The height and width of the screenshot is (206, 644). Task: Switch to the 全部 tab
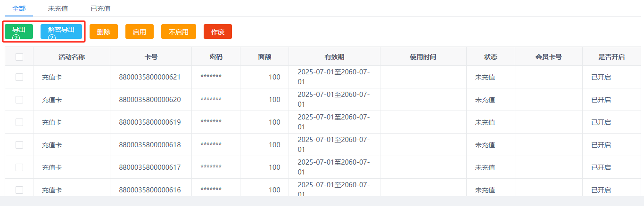(x=19, y=8)
